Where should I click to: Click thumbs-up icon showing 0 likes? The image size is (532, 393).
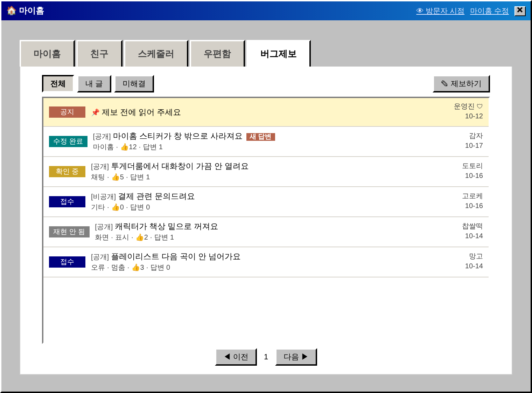tap(115, 207)
